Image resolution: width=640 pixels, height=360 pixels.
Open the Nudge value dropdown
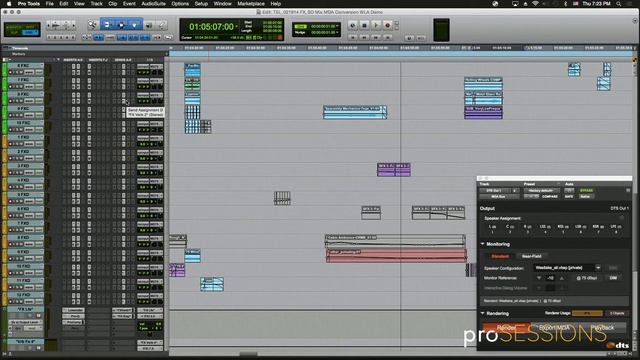point(337,32)
